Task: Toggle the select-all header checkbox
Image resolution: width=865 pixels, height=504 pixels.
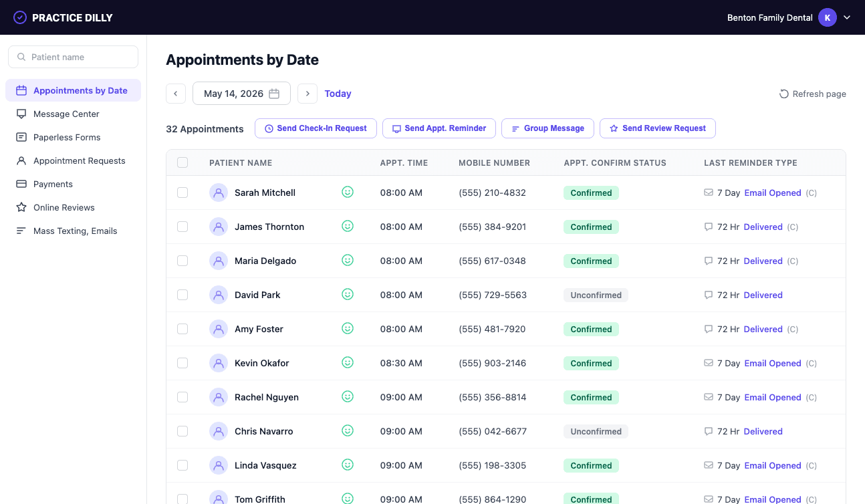Action: pyautogui.click(x=182, y=162)
